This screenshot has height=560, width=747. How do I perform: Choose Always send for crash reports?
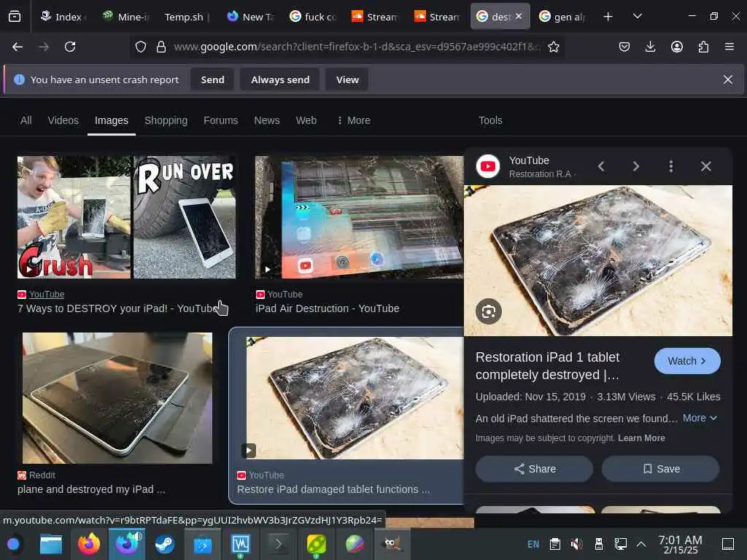(280, 79)
